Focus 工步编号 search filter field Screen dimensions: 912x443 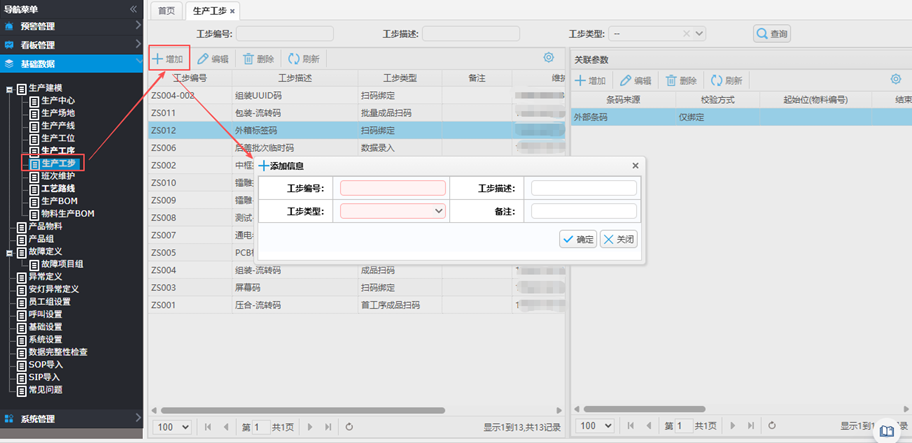pyautogui.click(x=284, y=34)
